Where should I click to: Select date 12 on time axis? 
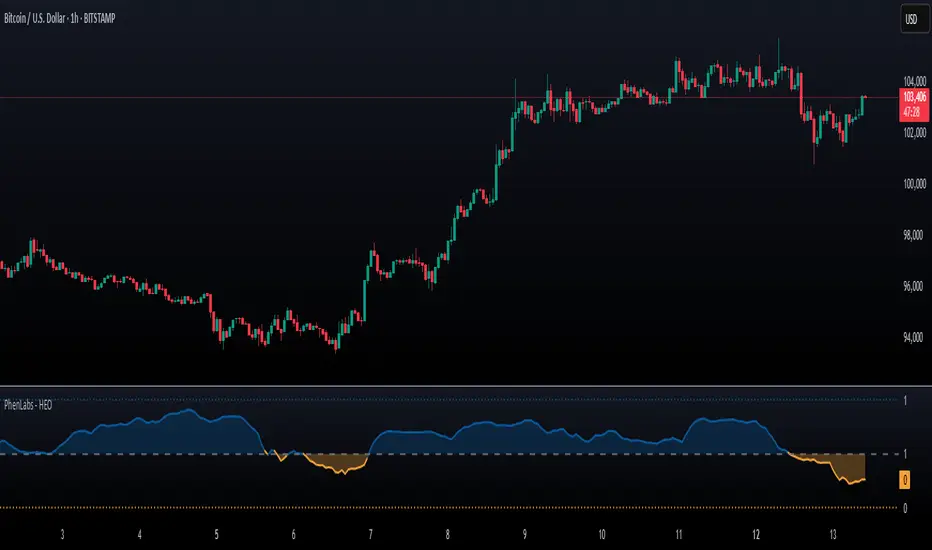click(755, 535)
